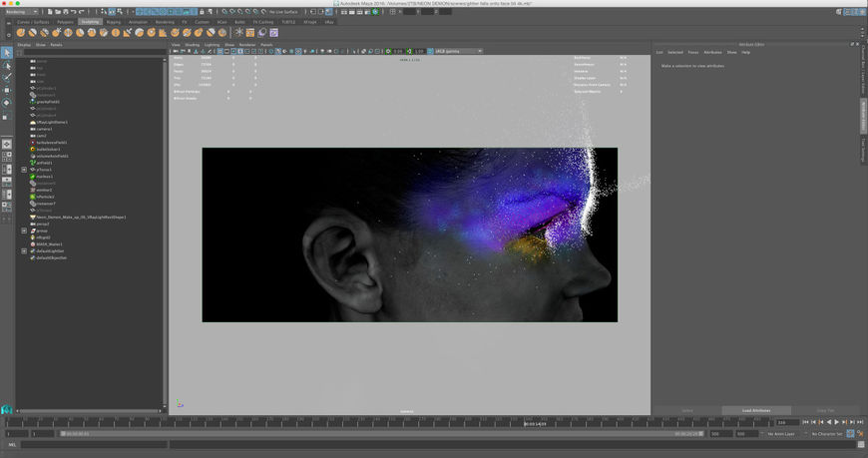Expand the pTorus1 tree node
This screenshot has width=868, height=458.
tap(24, 170)
